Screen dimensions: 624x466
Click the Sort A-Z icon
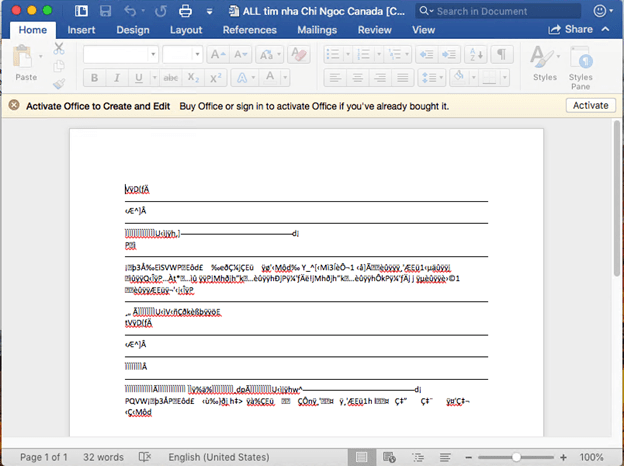click(476, 54)
